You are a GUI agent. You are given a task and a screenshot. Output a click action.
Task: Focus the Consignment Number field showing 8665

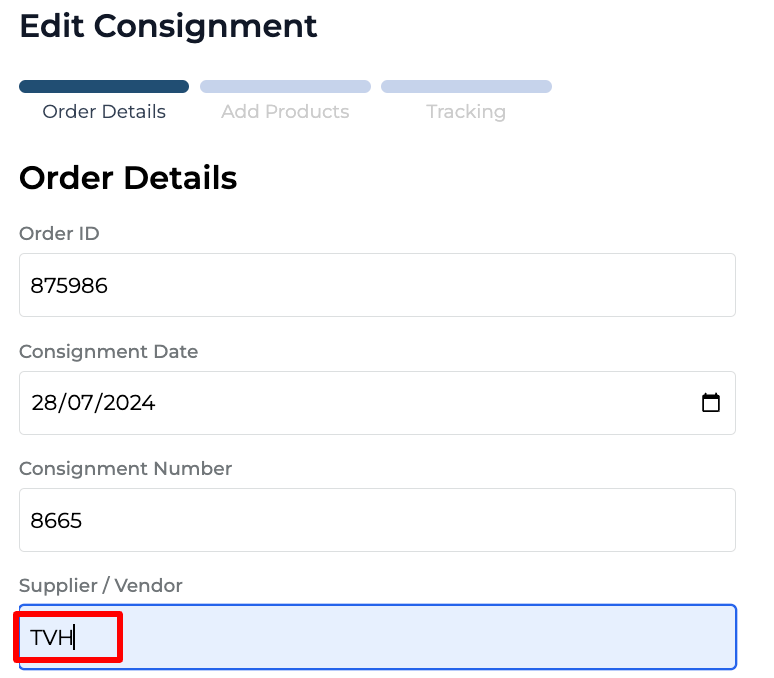[x=377, y=520]
